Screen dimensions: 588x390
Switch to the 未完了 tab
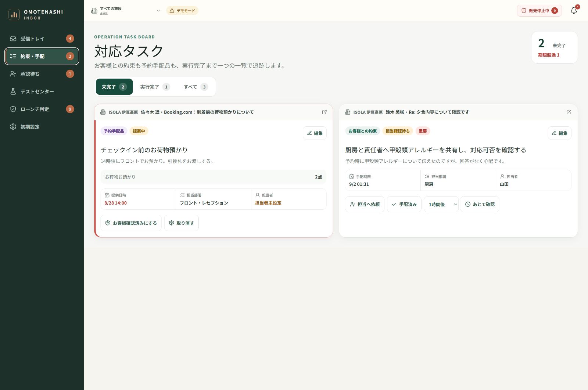coord(114,87)
